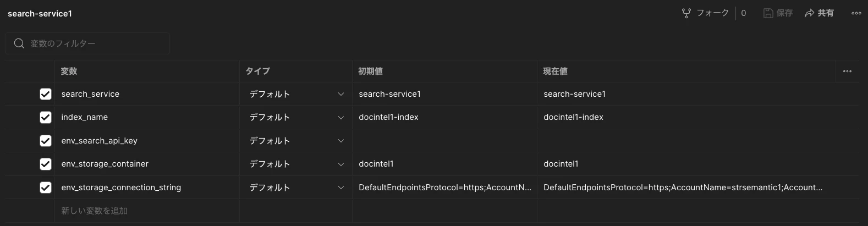The width and height of the screenshot is (868, 226).
Task: Click the share arrow icon
Action: point(809,13)
